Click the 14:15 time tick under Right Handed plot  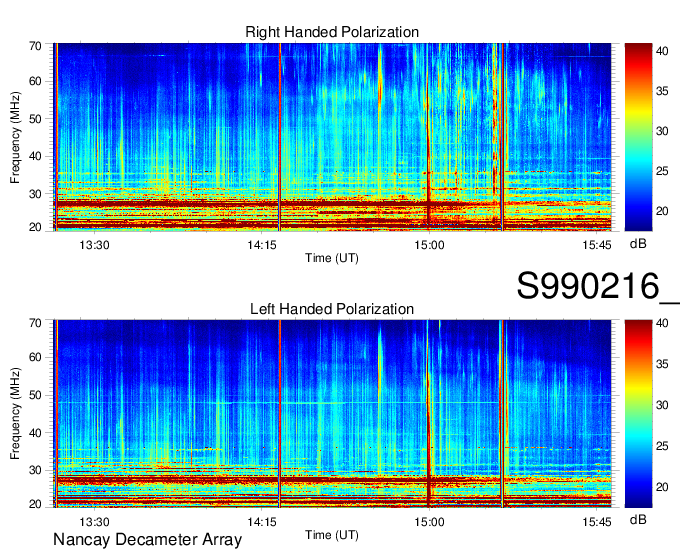coord(262,245)
